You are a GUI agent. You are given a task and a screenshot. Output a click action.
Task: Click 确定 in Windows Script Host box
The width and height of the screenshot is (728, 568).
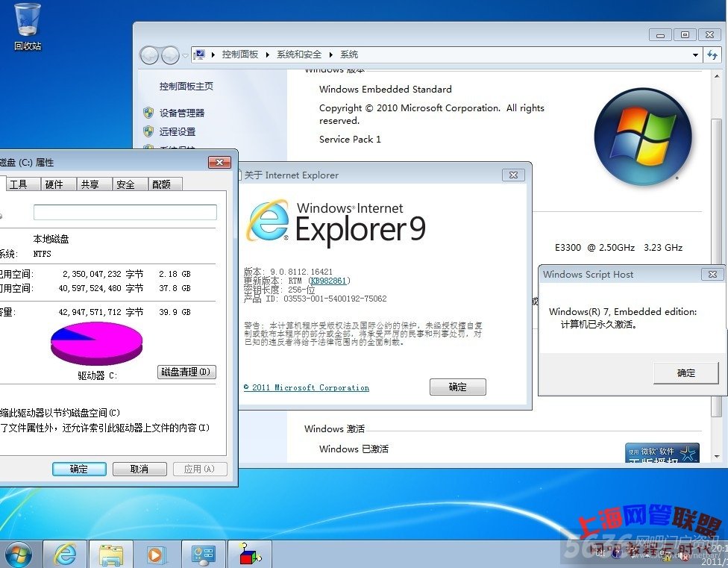click(685, 373)
